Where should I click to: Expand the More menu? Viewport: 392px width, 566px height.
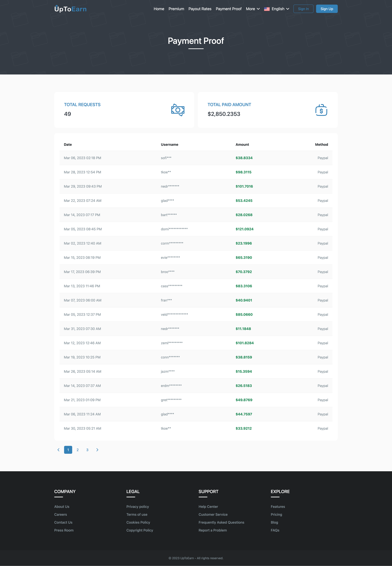(252, 9)
